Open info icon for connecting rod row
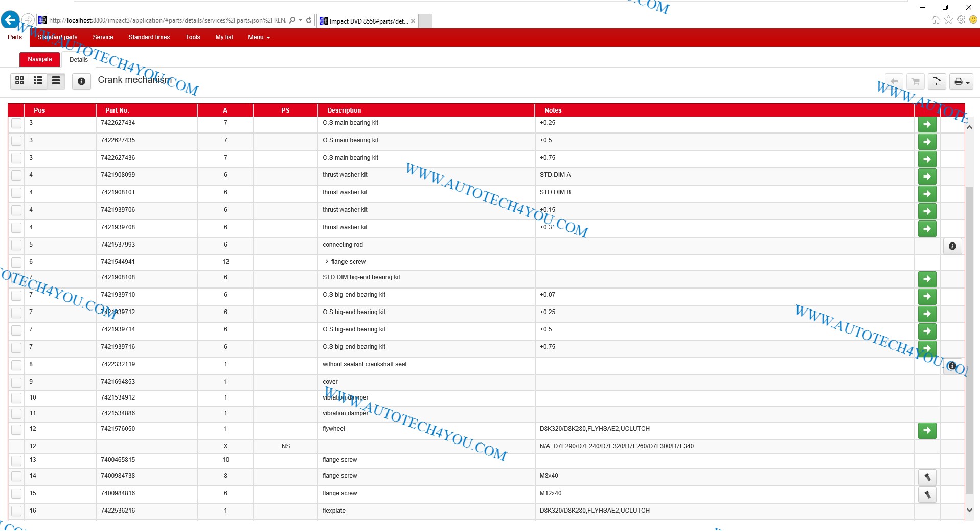The image size is (980, 531). 952,246
